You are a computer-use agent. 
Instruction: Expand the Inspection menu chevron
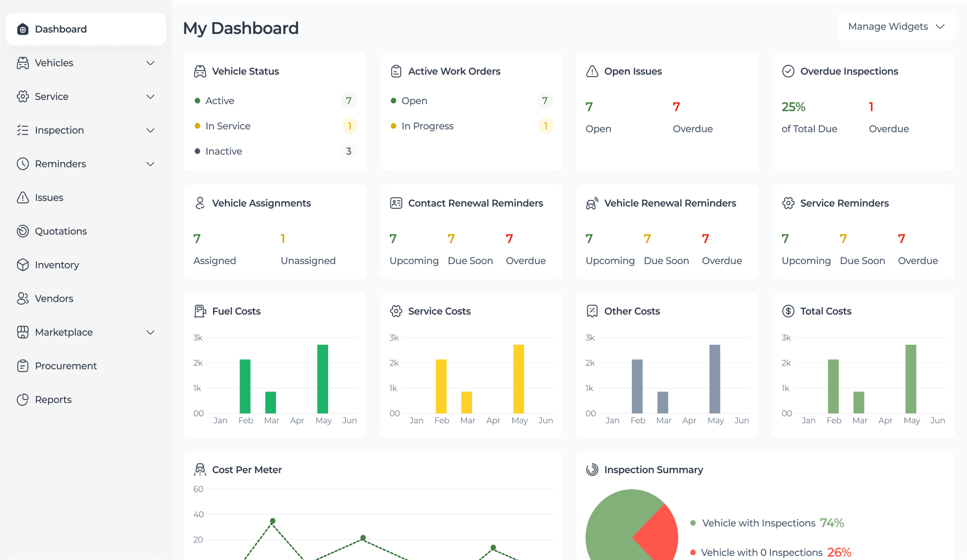[150, 130]
